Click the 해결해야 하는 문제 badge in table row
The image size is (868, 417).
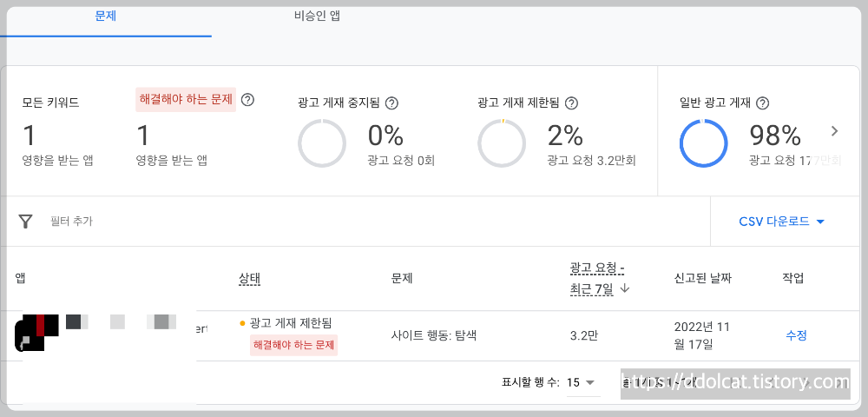293,345
